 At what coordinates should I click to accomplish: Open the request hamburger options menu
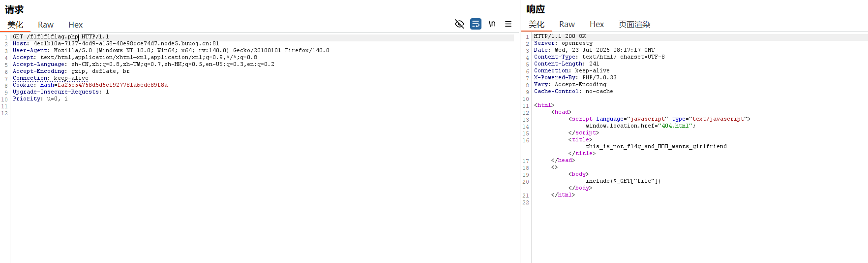(508, 24)
